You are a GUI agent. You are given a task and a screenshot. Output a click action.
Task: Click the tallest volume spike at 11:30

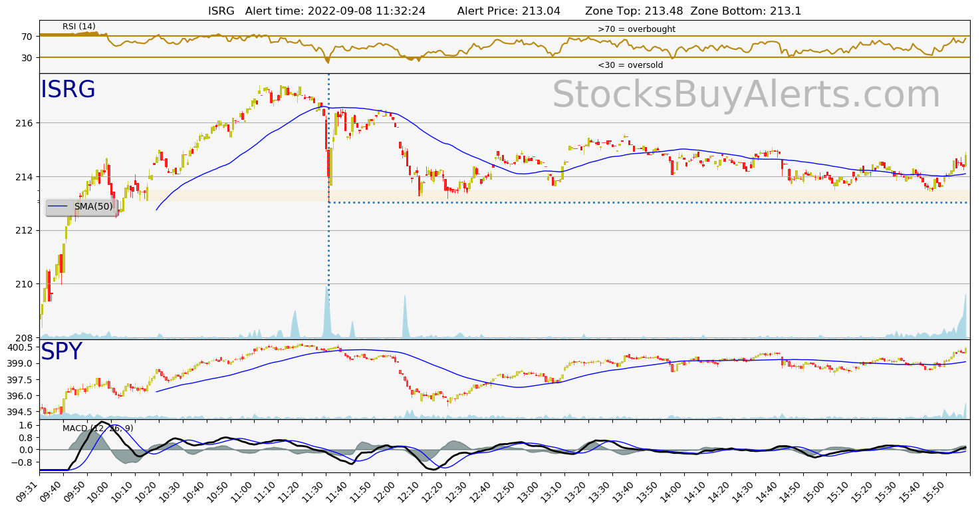tap(326, 311)
